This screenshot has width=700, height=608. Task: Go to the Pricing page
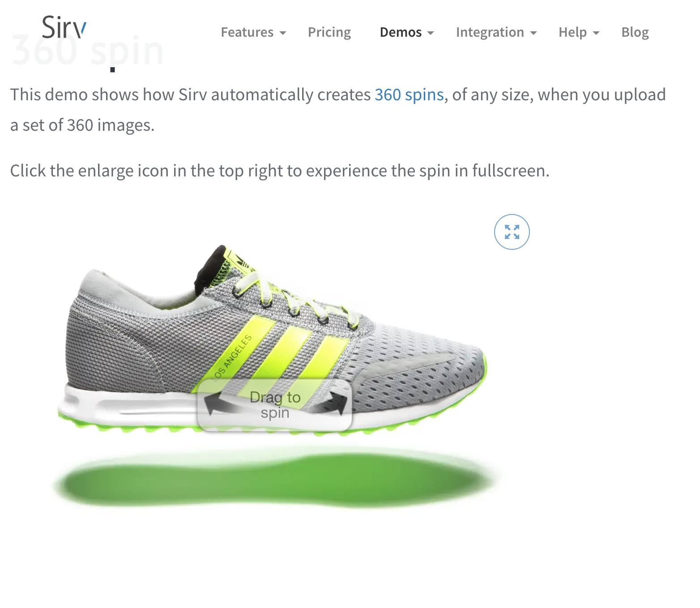(329, 32)
